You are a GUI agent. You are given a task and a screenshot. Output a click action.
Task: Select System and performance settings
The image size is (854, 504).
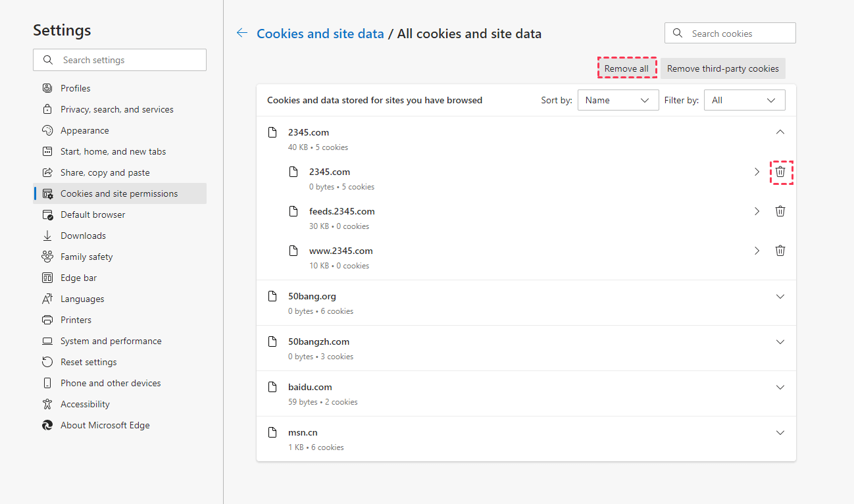click(111, 341)
